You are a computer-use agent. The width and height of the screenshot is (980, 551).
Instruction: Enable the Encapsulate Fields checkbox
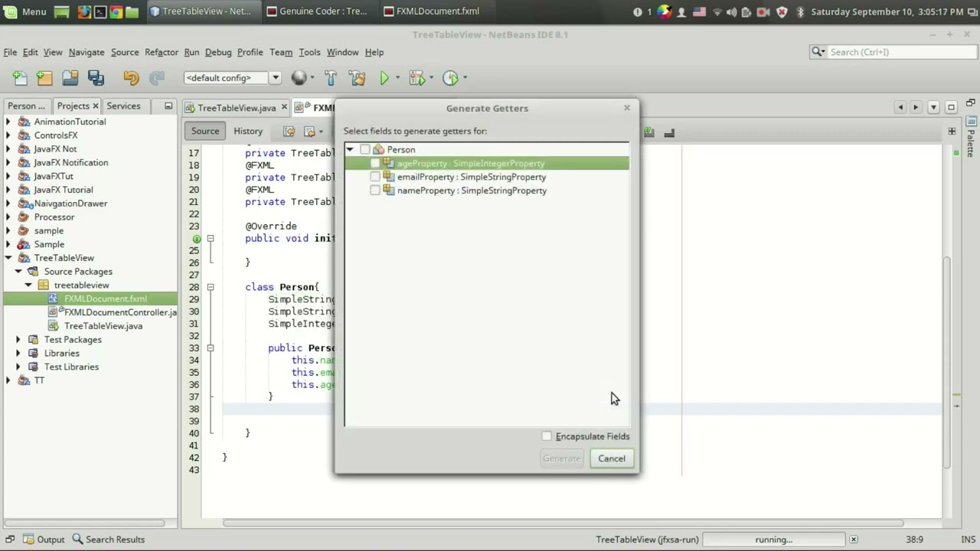547,436
